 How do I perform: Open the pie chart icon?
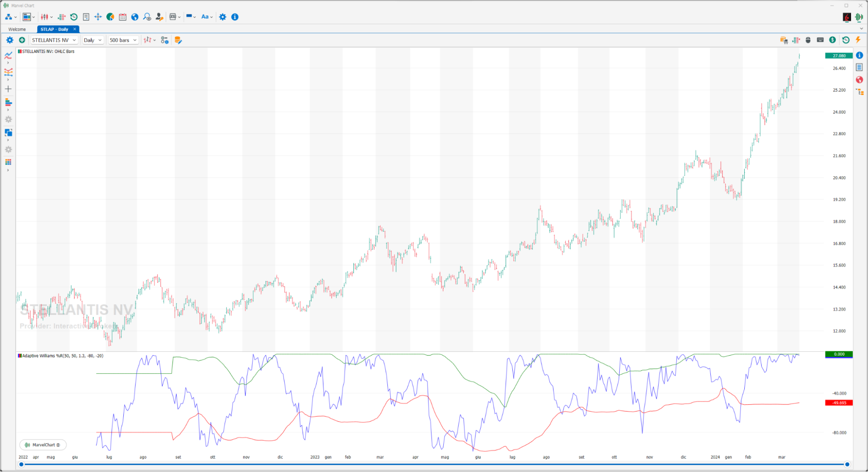(110, 17)
